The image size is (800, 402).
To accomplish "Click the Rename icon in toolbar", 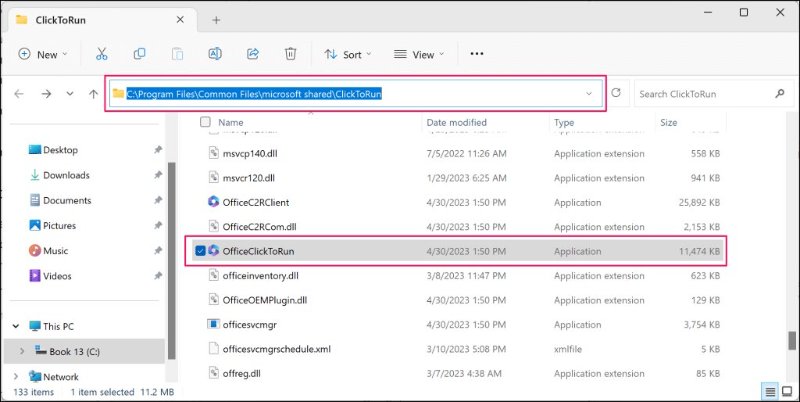I will click(215, 54).
